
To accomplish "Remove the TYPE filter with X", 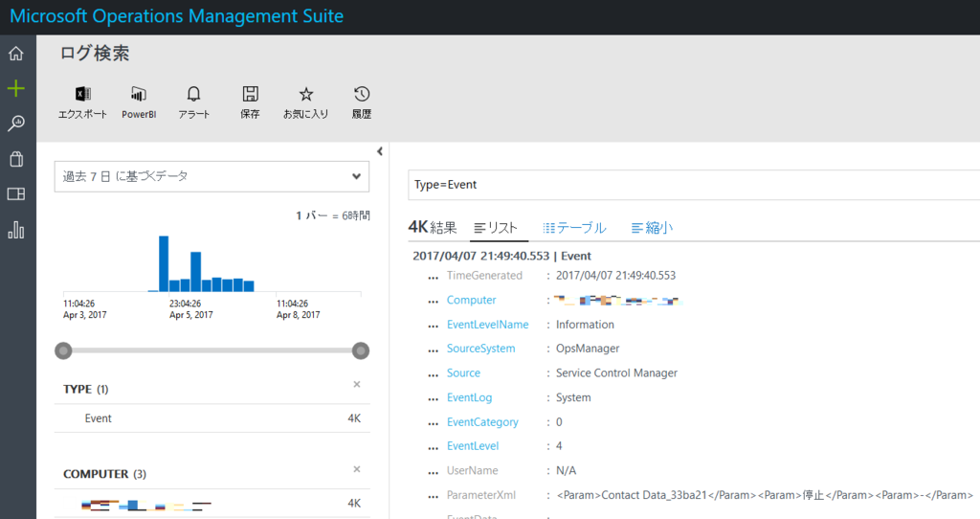I will 357,384.
